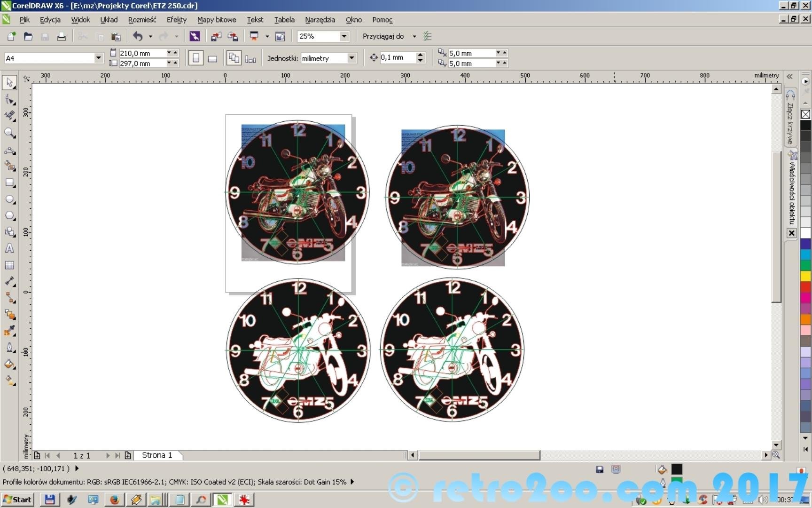Switch page to portrait orientation
This screenshot has width=812, height=508.
click(x=196, y=58)
